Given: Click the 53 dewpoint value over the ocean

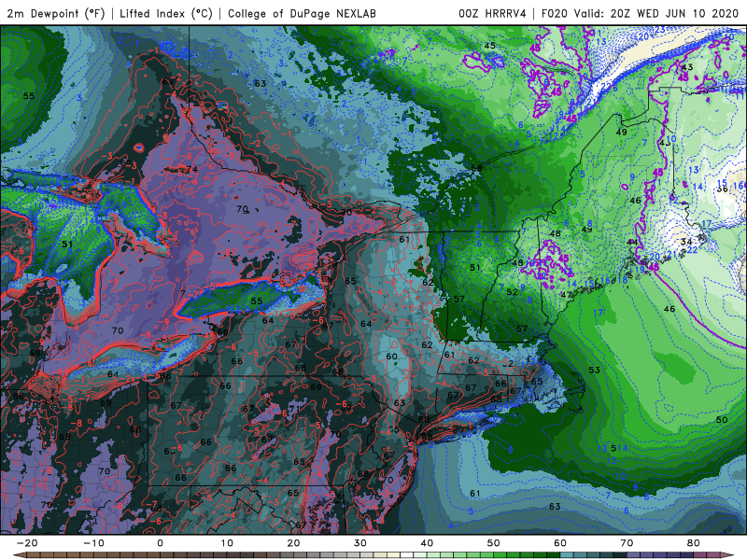Looking at the screenshot, I should pyautogui.click(x=594, y=370).
